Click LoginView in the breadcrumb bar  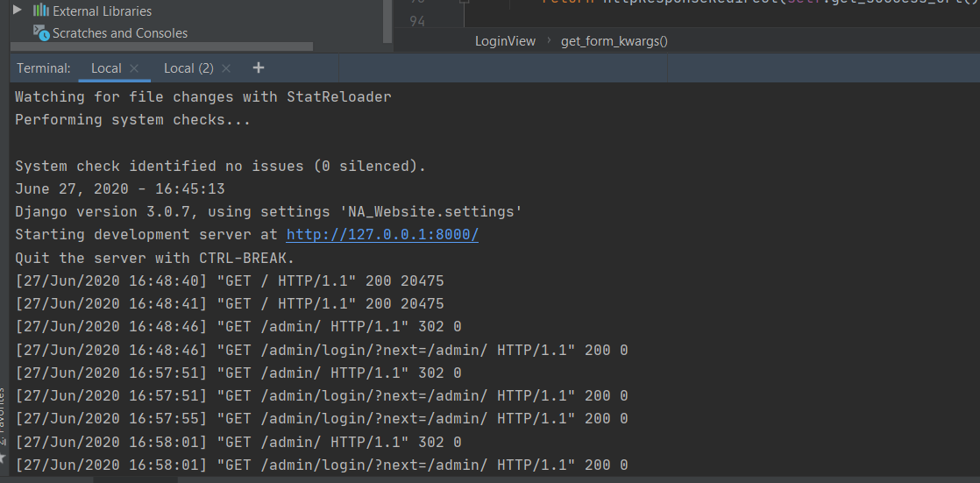click(505, 41)
